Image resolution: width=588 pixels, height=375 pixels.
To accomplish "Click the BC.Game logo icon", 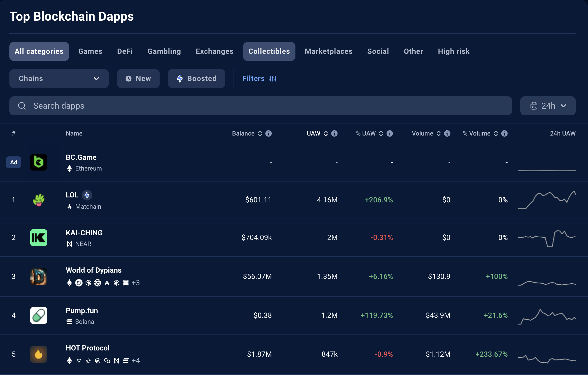I will pos(39,162).
